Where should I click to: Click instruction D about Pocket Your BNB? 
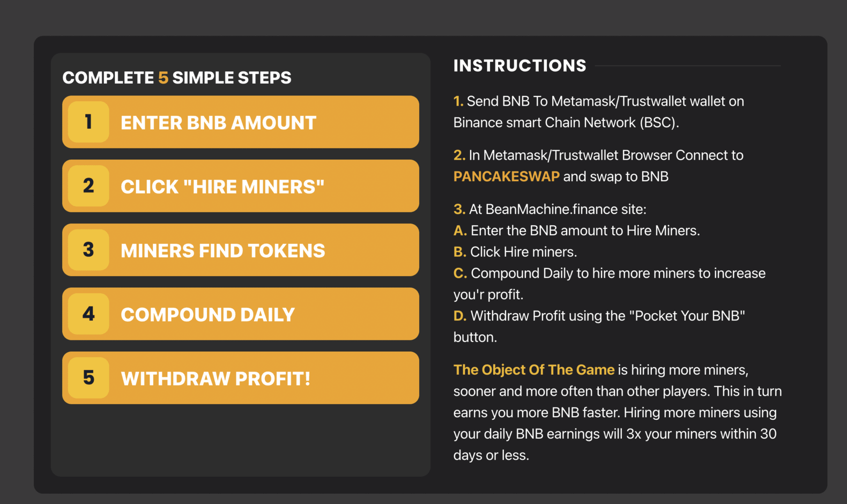599,327
